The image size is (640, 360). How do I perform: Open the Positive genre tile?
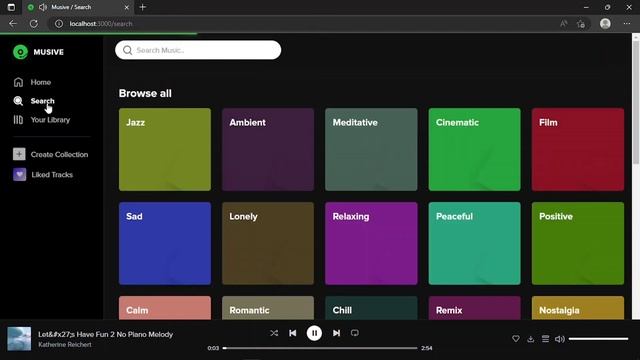578,243
